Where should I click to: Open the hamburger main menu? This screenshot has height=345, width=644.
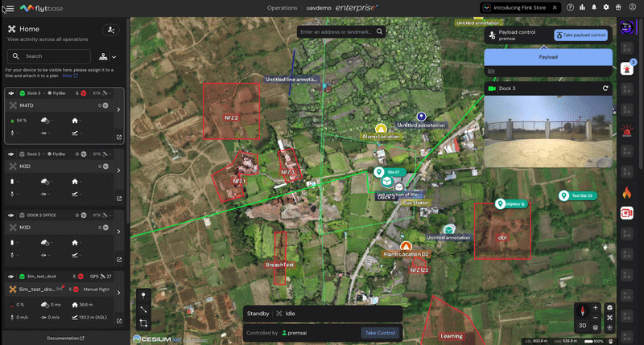[x=10, y=8]
